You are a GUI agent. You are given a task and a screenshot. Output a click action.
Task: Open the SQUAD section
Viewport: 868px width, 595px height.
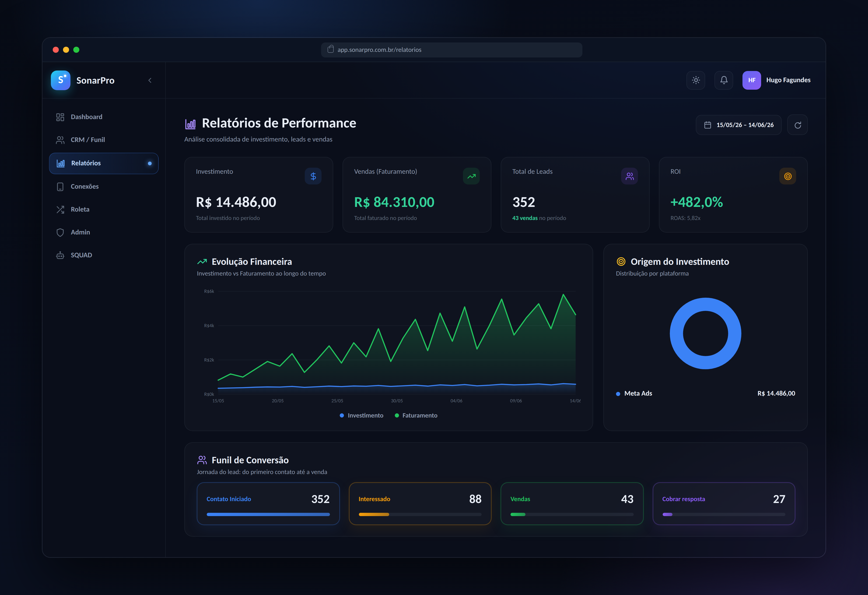[103, 255]
